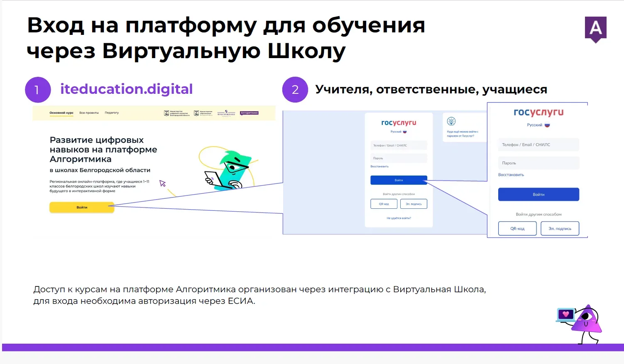Click "Войти другим способом" text in the small form
Screen dimensions: 624x364
point(399,194)
